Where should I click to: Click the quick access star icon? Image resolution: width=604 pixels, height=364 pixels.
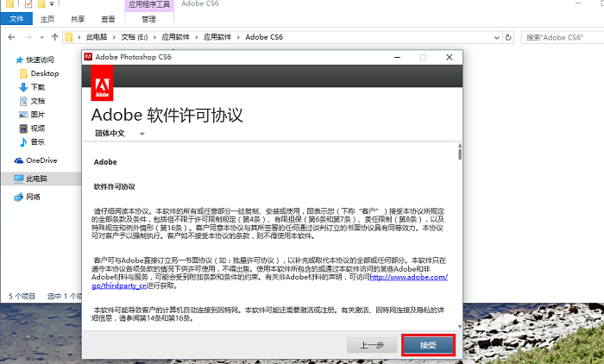[x=19, y=60]
